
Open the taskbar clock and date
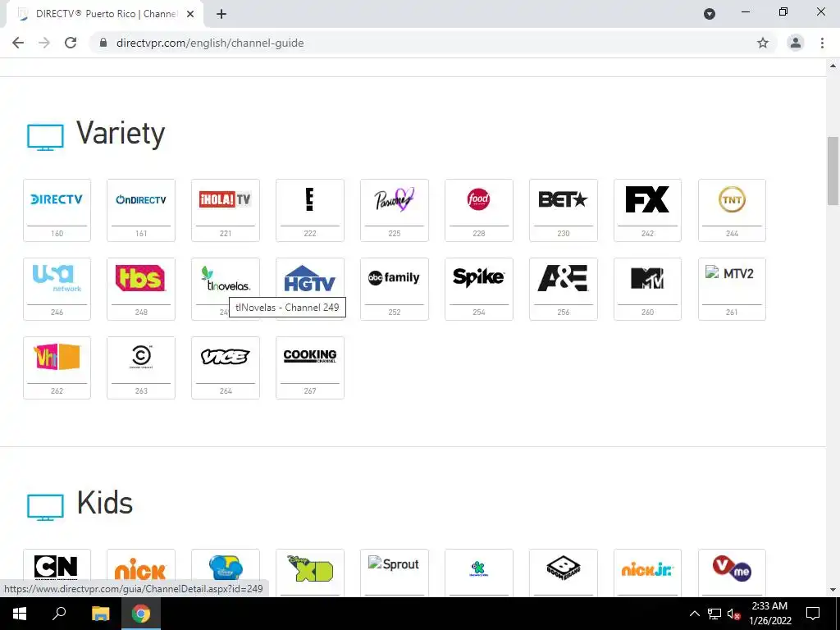[x=769, y=614]
